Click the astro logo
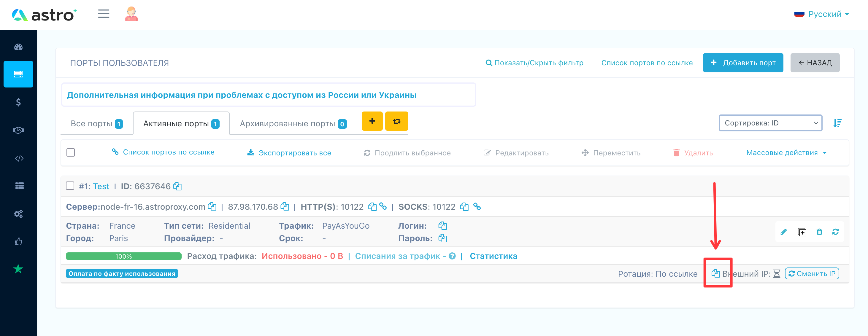 tap(44, 15)
